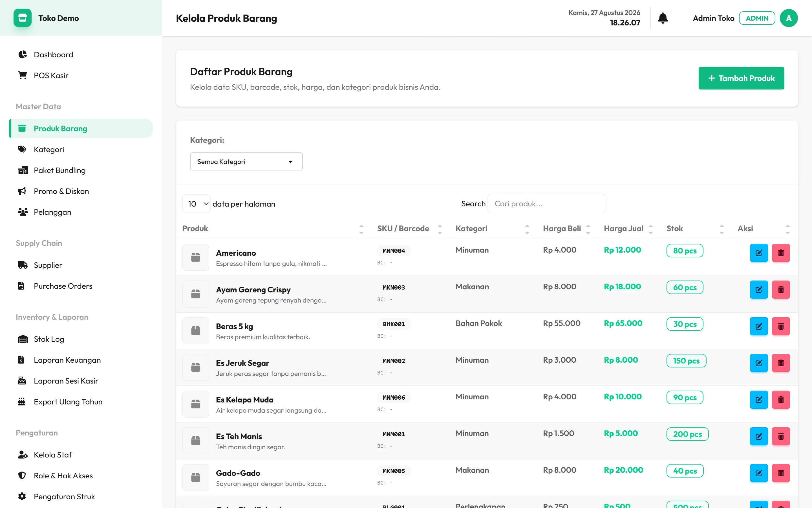Open Laporan Keuangan report

coord(81,360)
